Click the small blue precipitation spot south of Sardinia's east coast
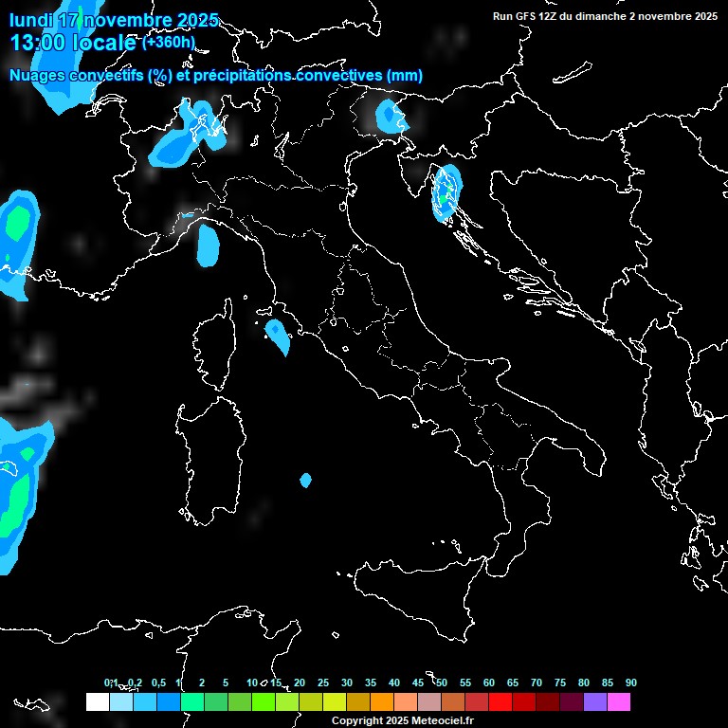This screenshot has width=728, height=728. tap(305, 480)
